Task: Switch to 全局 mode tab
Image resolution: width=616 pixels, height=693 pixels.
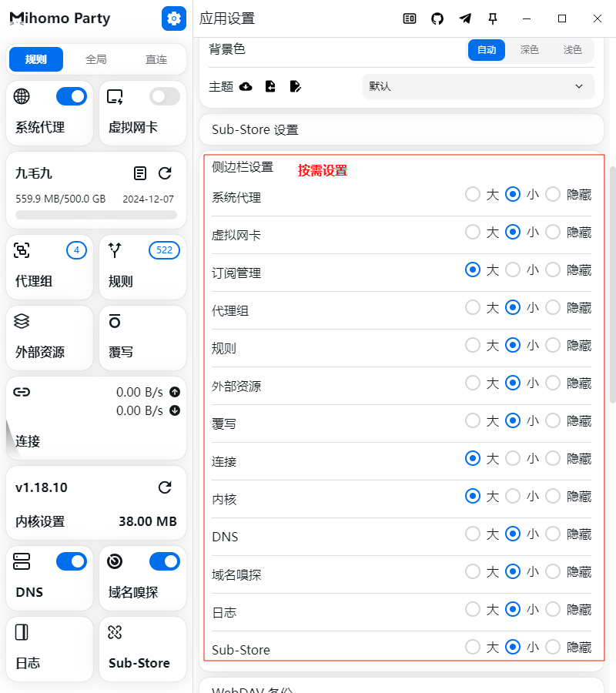Action: [96, 59]
